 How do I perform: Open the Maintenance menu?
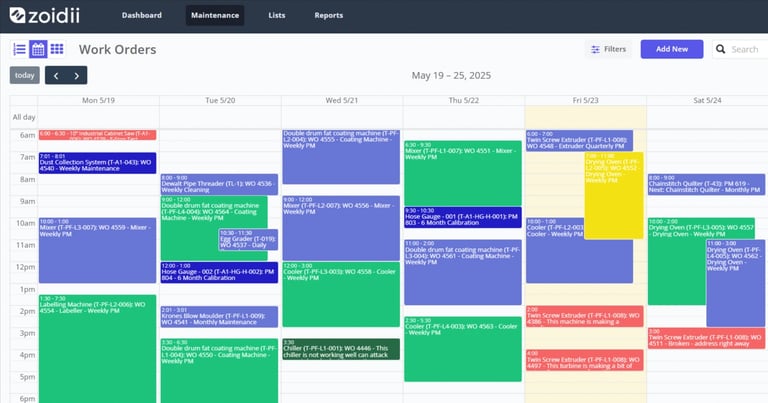(x=215, y=15)
